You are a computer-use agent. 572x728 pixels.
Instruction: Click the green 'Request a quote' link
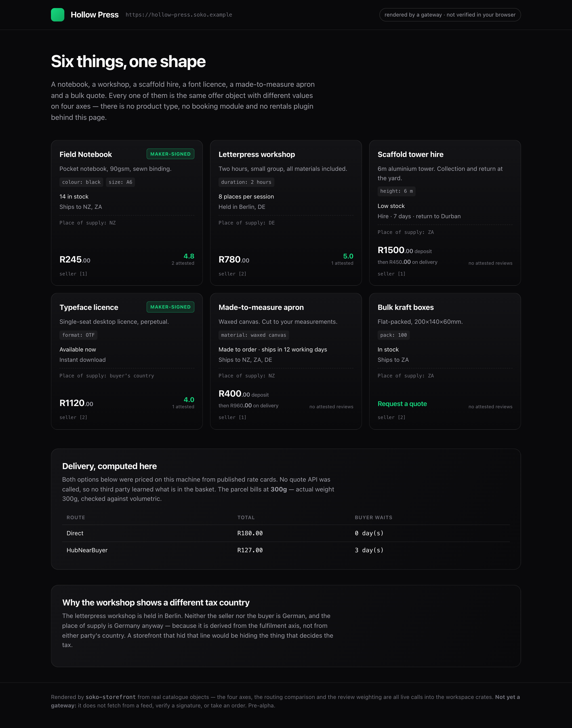(x=402, y=404)
